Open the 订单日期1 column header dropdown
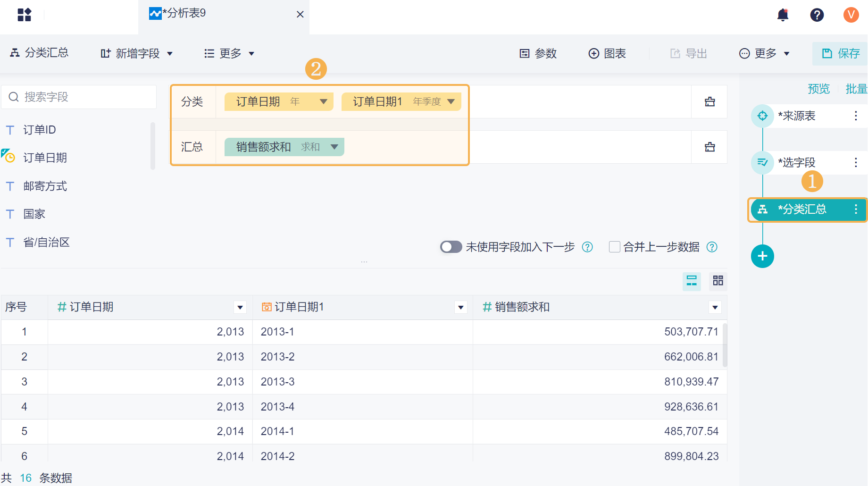 tap(461, 308)
